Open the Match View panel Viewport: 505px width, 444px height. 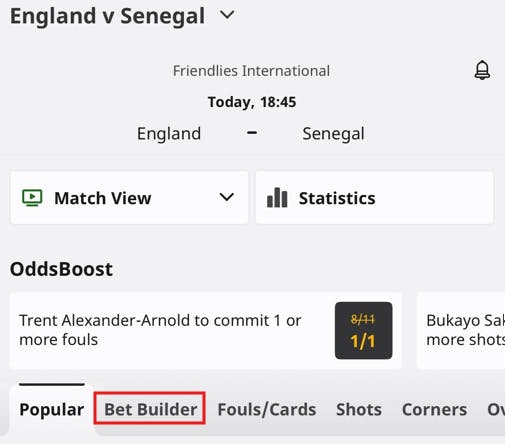(129, 198)
